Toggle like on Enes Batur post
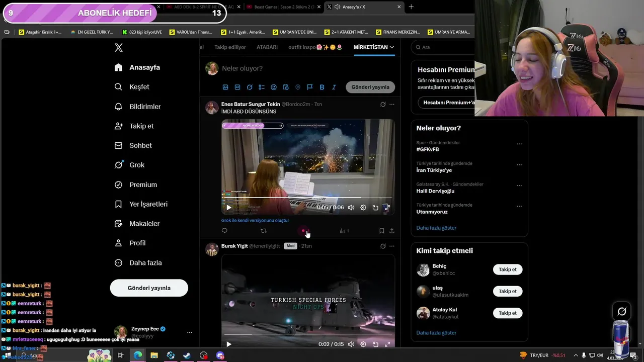 click(303, 231)
